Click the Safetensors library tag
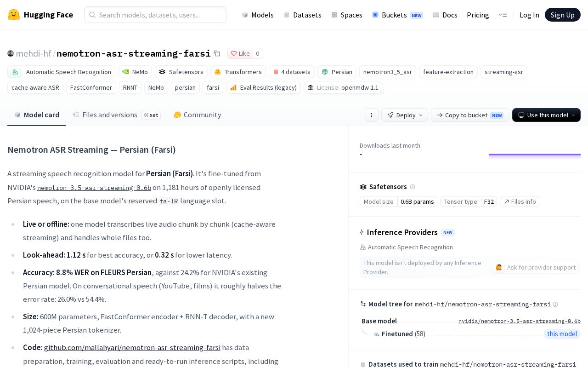 [x=181, y=72]
